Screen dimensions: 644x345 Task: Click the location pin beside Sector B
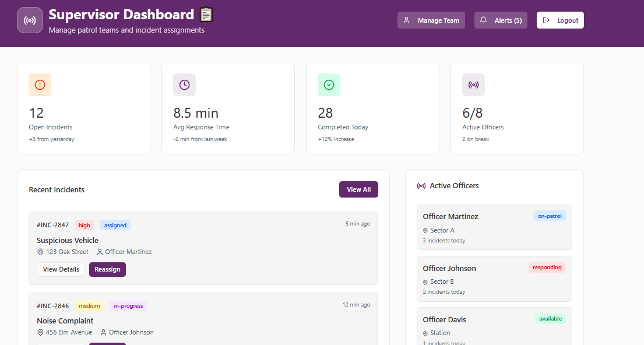[425, 281]
